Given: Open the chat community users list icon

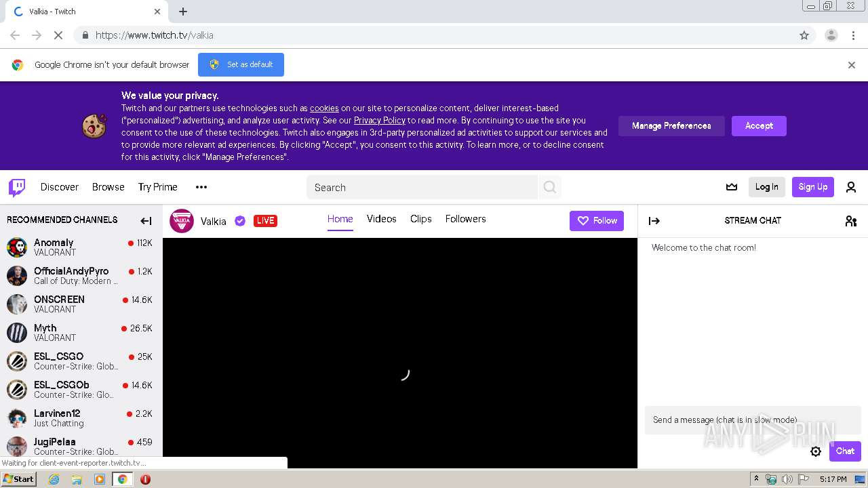Looking at the screenshot, I should [x=851, y=220].
